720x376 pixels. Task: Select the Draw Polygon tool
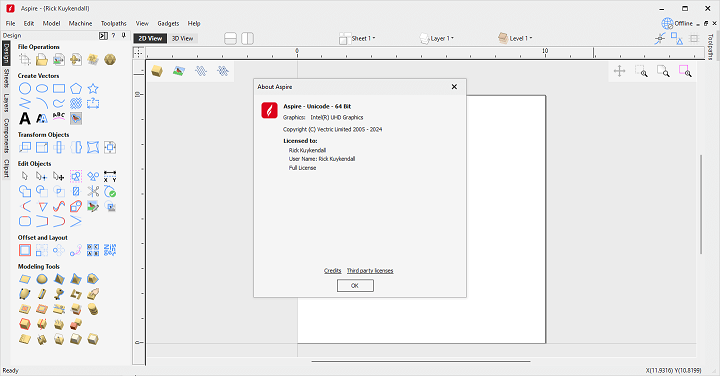coord(76,89)
